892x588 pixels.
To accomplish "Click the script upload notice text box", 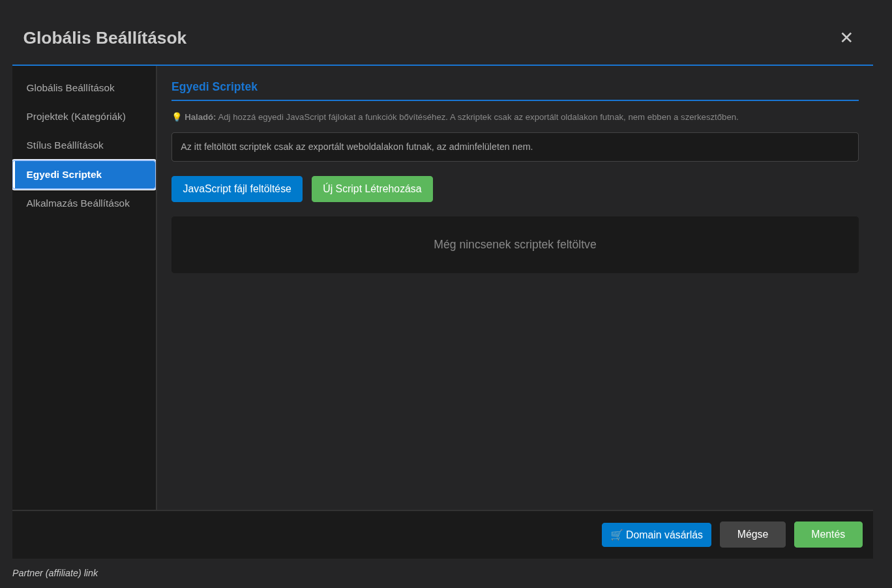I will tap(515, 147).
